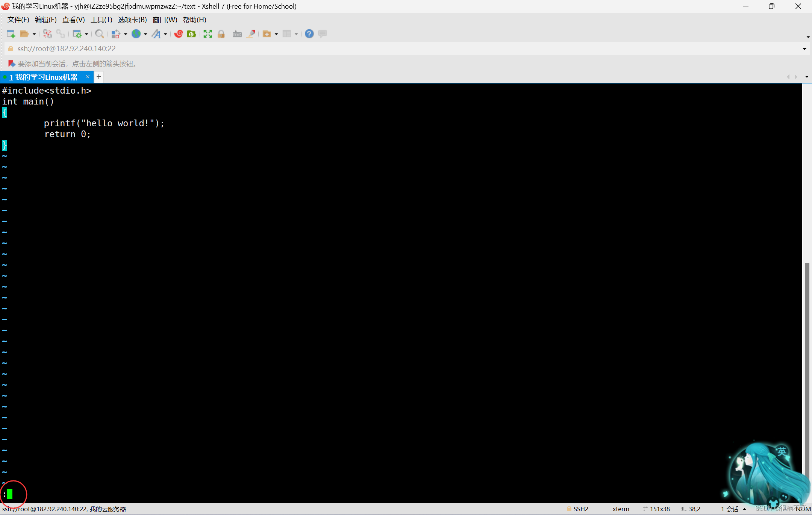This screenshot has width=812, height=515.
Task: Expand the Properties dropdown arrow
Action: 86,34
